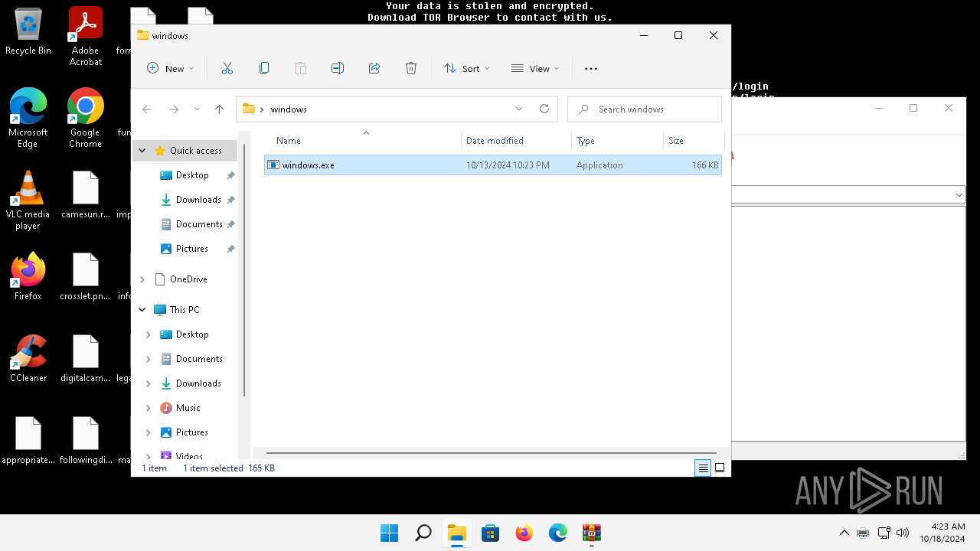The image size is (980, 551).
Task: Select Pictures under This PC
Action: [191, 432]
